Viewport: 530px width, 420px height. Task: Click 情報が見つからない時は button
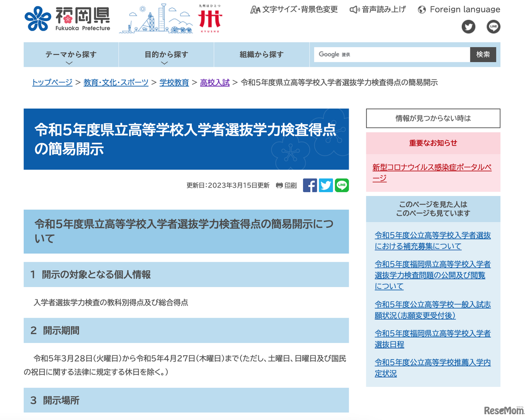tap(433, 118)
